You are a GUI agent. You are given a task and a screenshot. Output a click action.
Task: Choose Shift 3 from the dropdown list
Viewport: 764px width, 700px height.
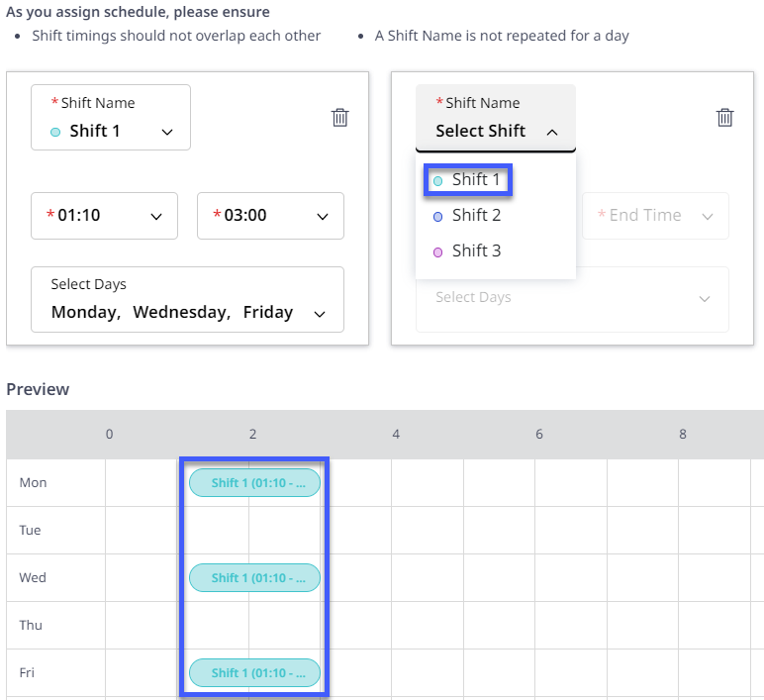476,251
